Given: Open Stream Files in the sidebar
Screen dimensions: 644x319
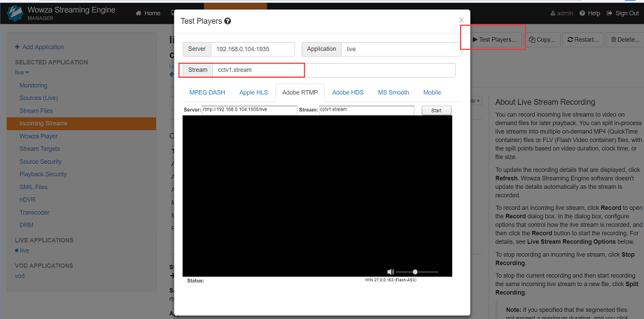Looking at the screenshot, I should coord(36,111).
